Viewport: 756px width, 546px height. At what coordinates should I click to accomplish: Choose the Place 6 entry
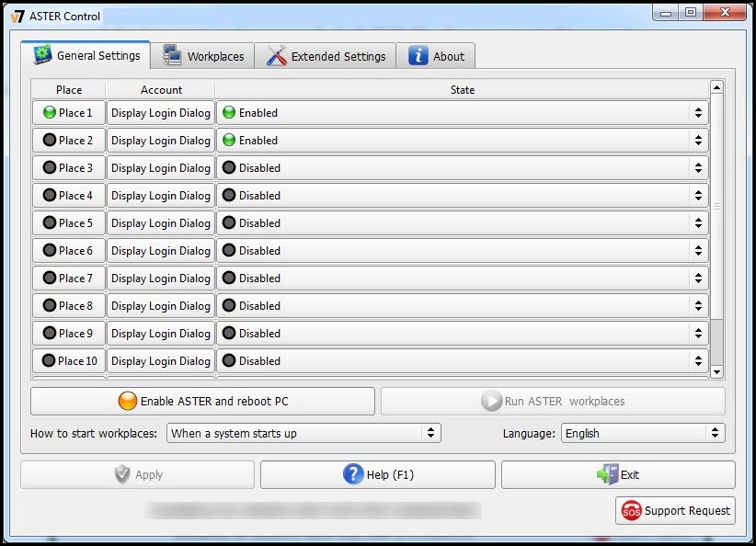click(69, 251)
